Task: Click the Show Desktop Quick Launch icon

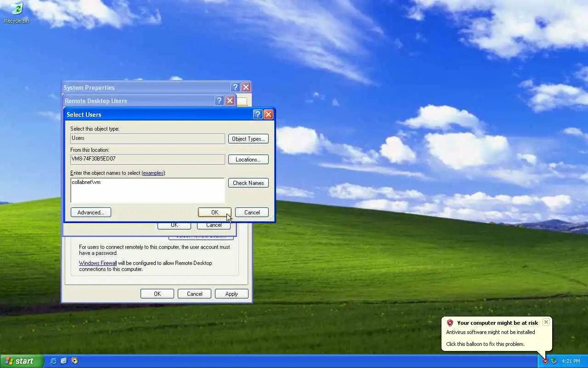Action: click(64, 361)
